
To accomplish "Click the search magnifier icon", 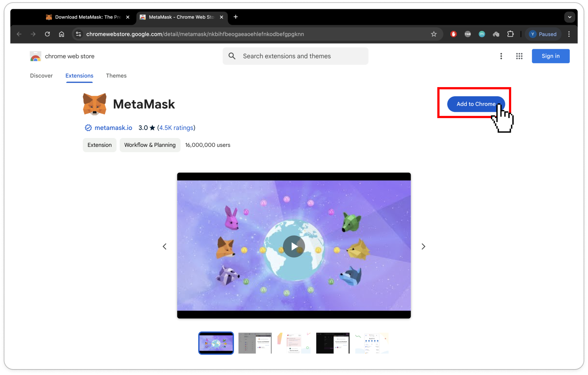I will coord(232,56).
